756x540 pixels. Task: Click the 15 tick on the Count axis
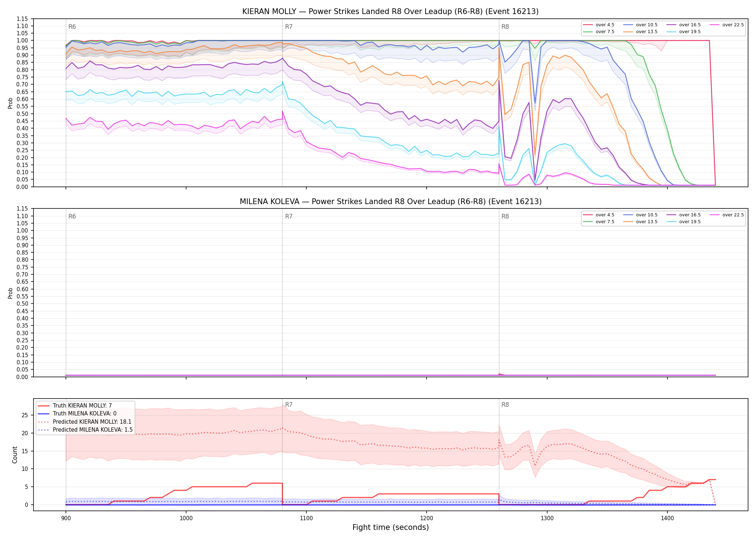click(x=24, y=451)
